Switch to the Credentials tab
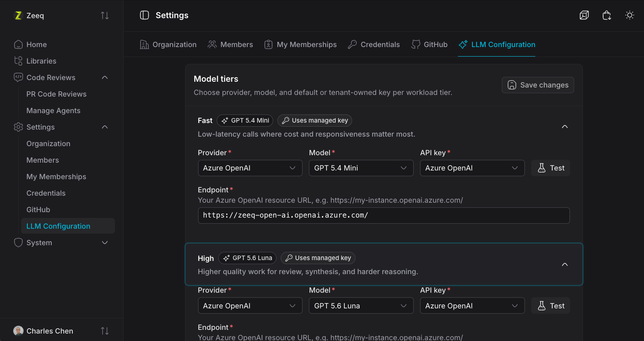Image resolution: width=644 pixels, height=341 pixels. [x=374, y=45]
